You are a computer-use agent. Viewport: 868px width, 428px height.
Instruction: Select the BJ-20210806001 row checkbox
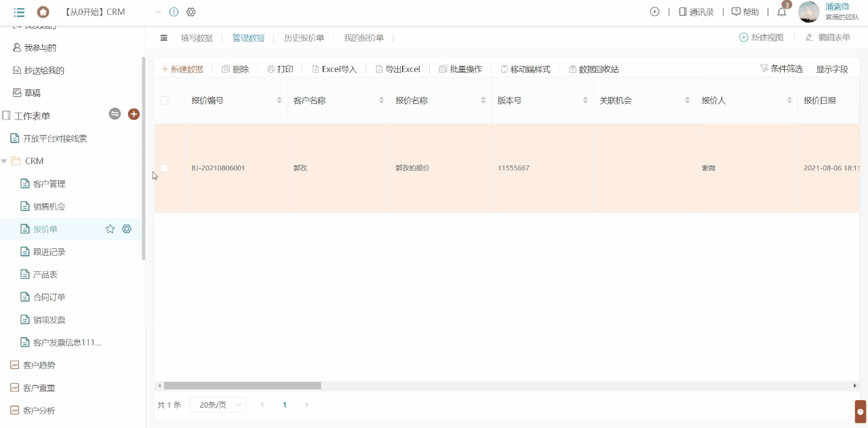(163, 168)
